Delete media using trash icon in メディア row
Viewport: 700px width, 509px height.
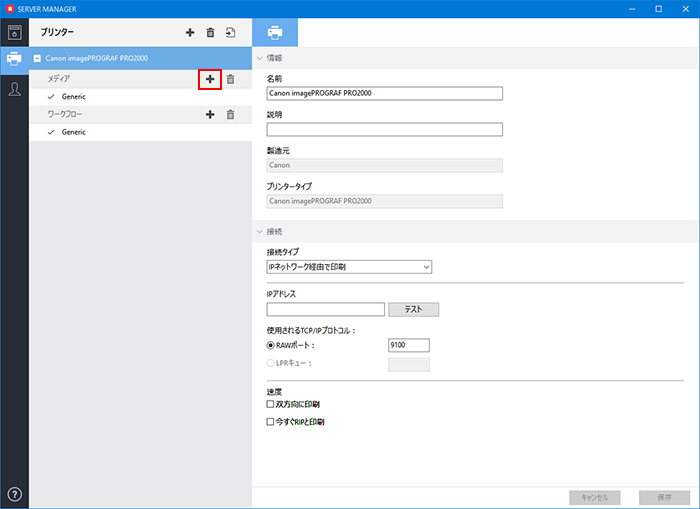(x=230, y=79)
